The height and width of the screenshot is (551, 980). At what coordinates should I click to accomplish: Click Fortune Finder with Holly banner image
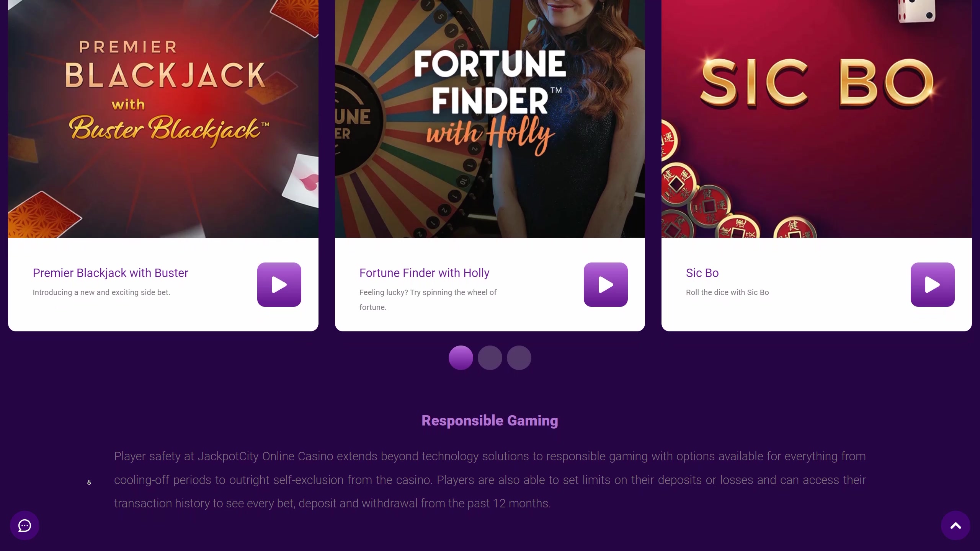tap(490, 119)
